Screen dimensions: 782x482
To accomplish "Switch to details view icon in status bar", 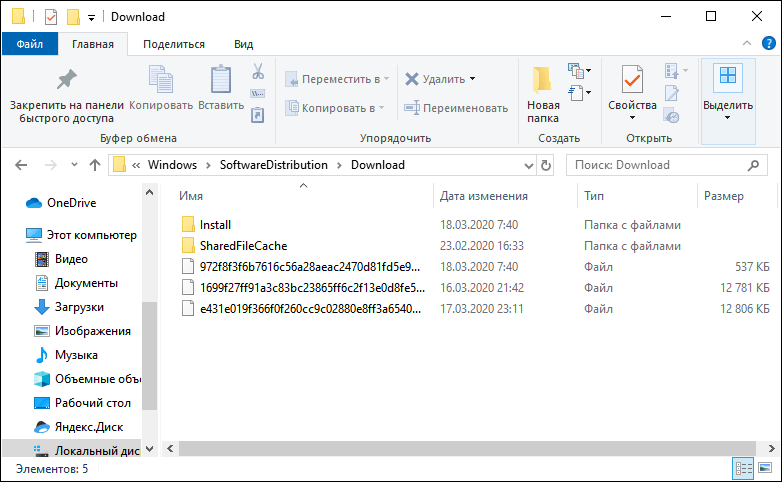I will pos(744,469).
